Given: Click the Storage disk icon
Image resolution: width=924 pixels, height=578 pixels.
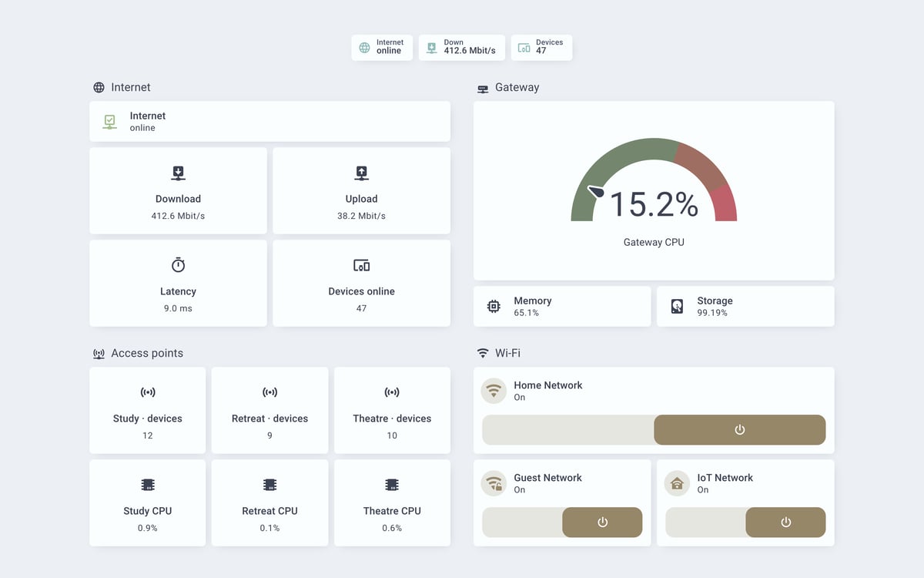Looking at the screenshot, I should [677, 307].
